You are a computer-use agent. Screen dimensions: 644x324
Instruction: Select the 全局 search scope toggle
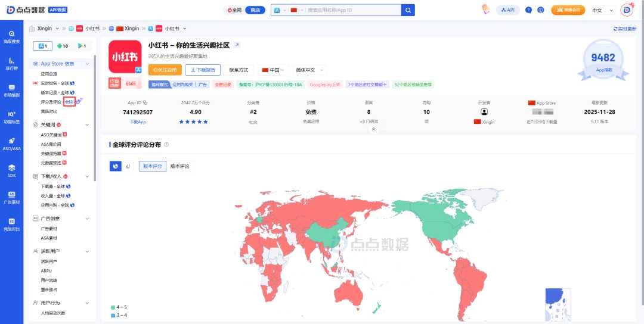coord(234,10)
